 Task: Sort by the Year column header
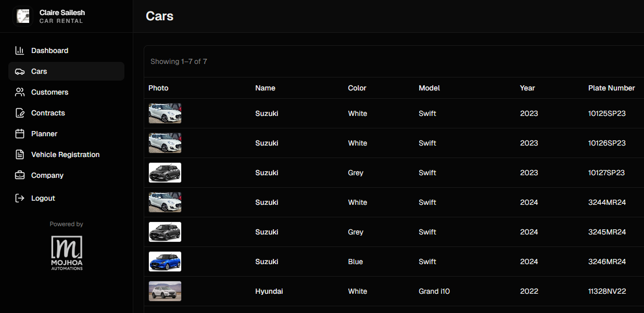tap(527, 88)
